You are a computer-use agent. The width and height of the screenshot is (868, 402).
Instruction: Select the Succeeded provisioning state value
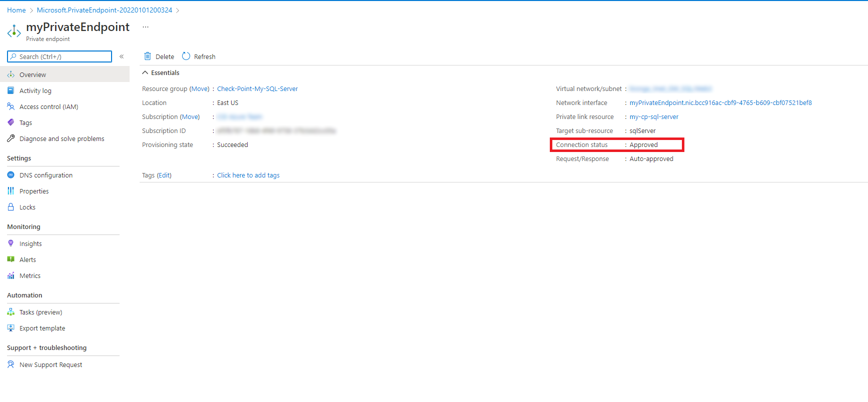[x=233, y=144]
